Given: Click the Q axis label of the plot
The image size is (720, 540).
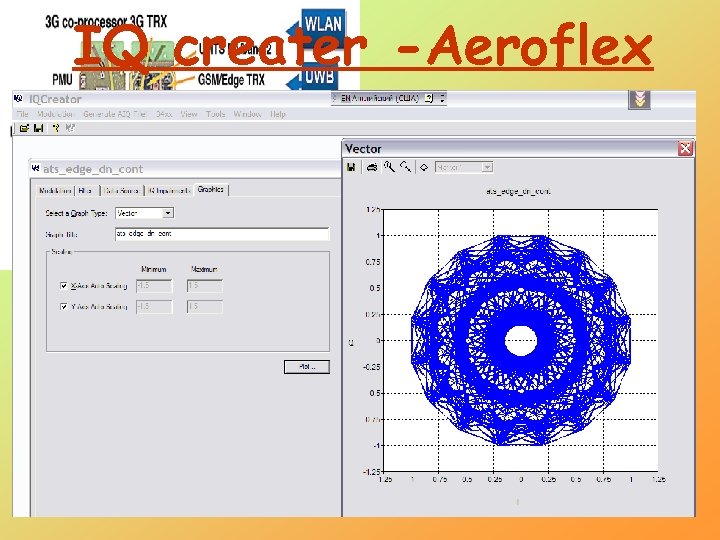Looking at the screenshot, I should coord(352,343).
